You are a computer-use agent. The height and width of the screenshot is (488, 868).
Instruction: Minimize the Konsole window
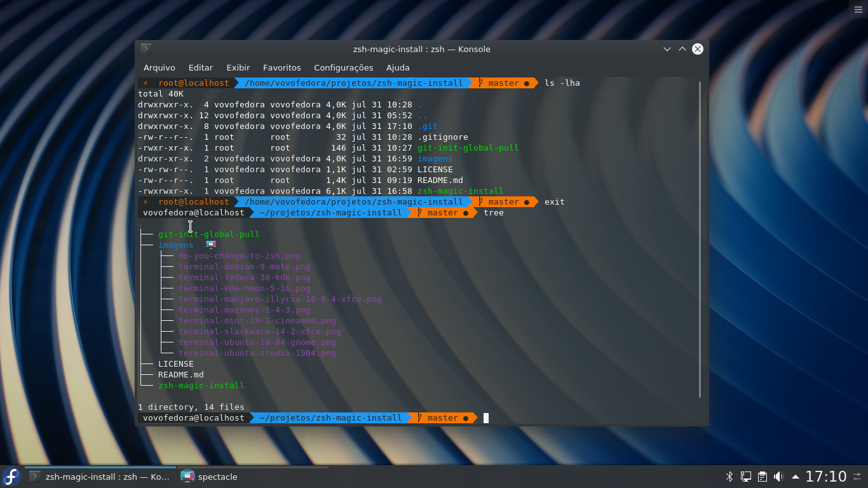coord(667,49)
